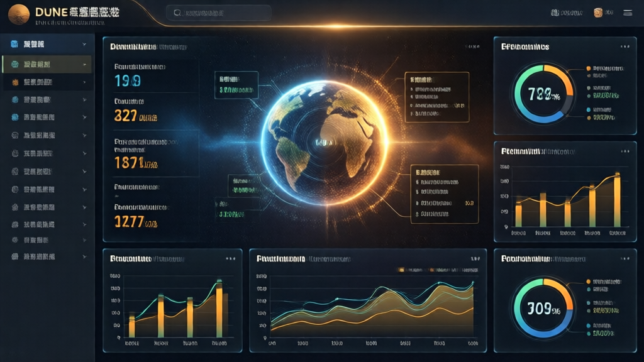Expand the chevron on the highlighted sidebar item
This screenshot has width=644, height=362.
click(84, 64)
